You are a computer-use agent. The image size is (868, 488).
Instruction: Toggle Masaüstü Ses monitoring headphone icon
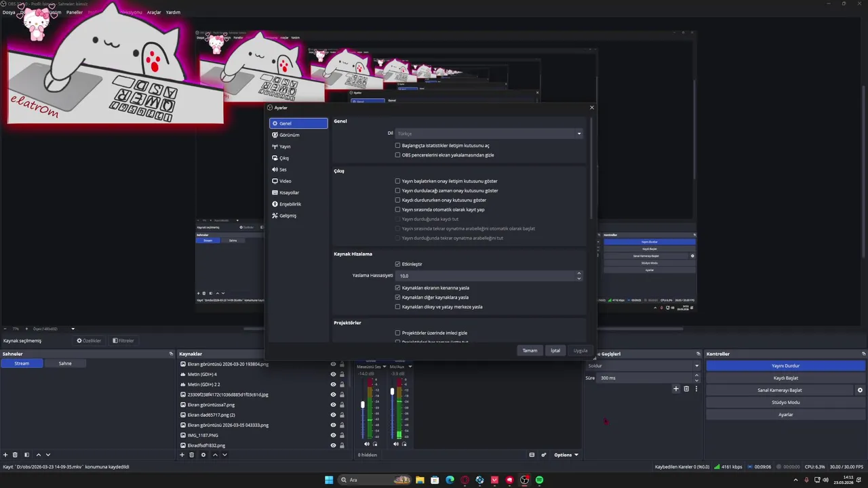[x=375, y=444]
